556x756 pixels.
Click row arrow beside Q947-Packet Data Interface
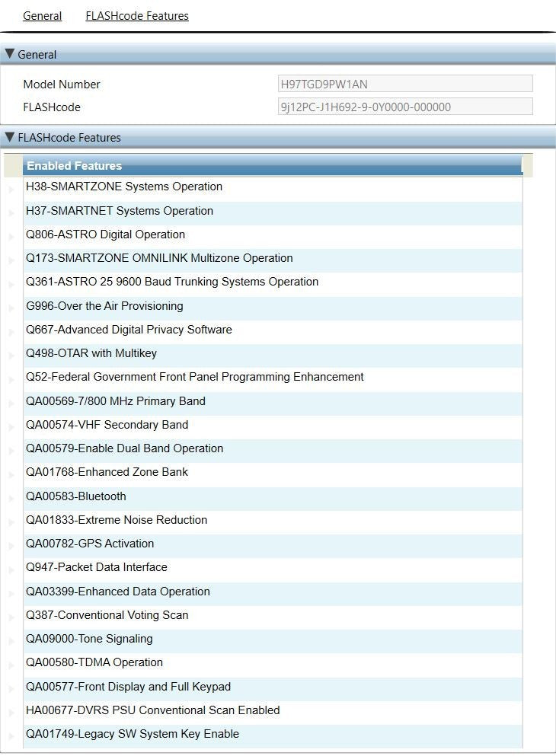click(x=11, y=569)
